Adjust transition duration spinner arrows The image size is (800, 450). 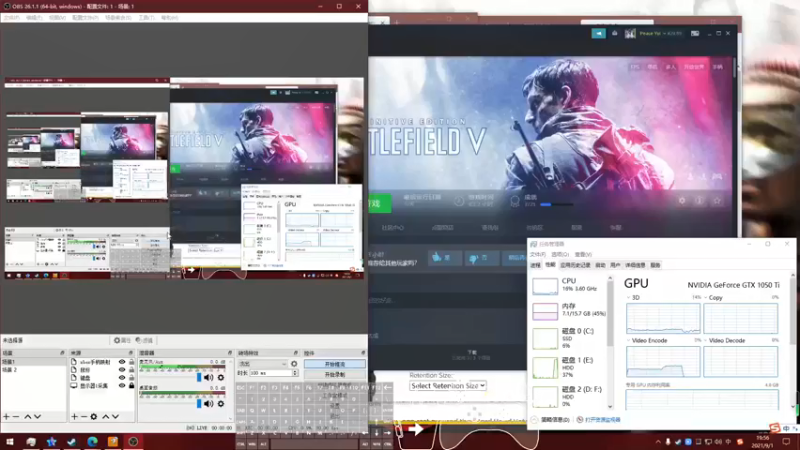295,373
